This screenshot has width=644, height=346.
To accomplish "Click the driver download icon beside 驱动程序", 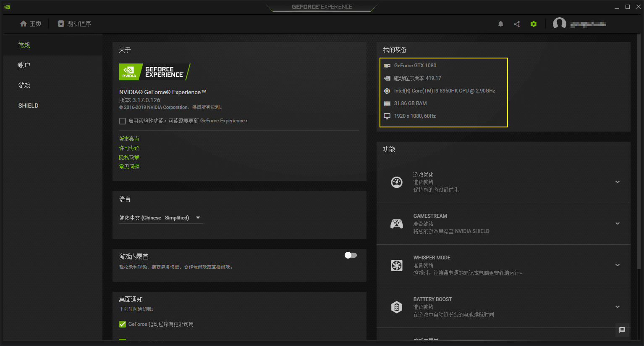I will click(x=61, y=24).
